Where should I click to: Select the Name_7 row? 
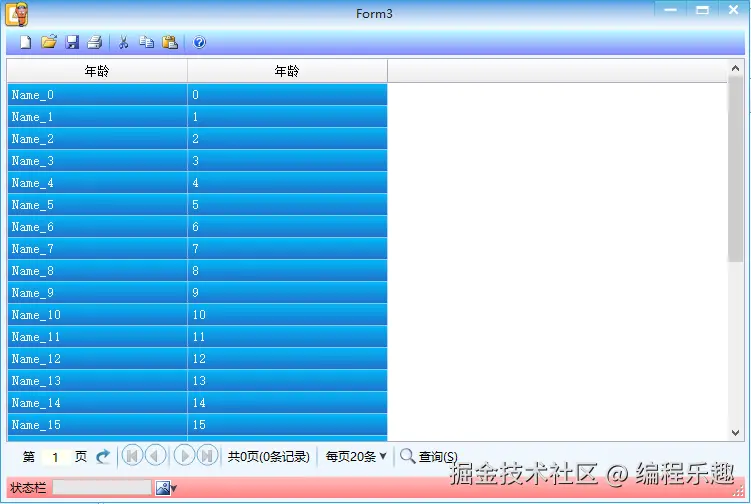click(x=197, y=249)
